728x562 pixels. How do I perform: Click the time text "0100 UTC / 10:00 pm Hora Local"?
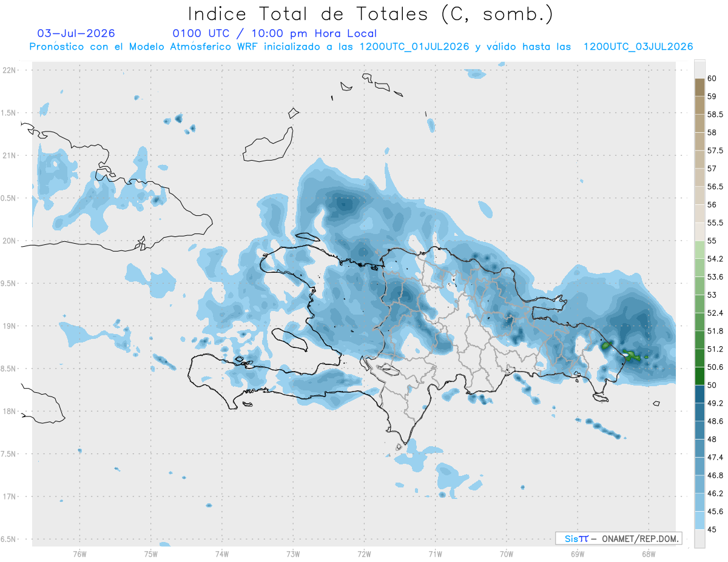tap(274, 34)
